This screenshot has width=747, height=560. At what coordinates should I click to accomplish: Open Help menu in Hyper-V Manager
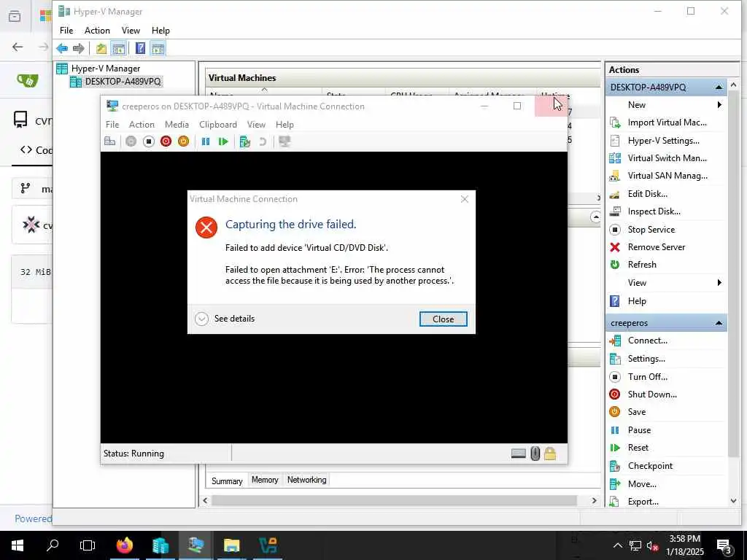click(160, 31)
